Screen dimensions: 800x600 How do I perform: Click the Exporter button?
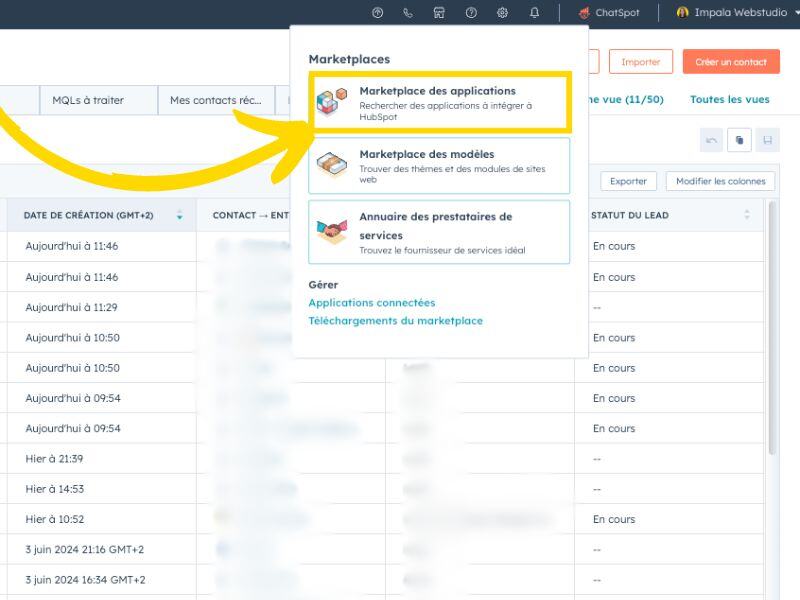click(628, 181)
